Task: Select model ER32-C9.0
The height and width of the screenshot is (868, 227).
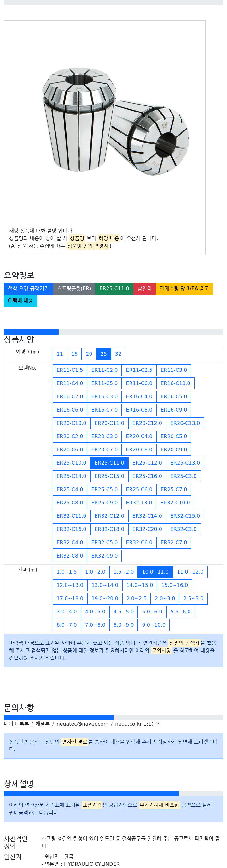Action: click(104, 556)
